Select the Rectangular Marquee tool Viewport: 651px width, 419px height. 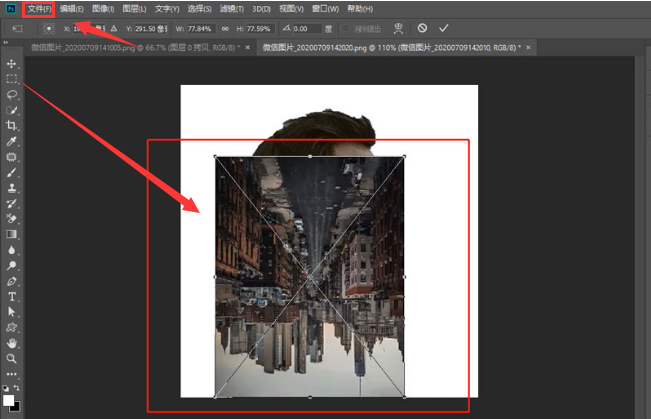[x=12, y=78]
